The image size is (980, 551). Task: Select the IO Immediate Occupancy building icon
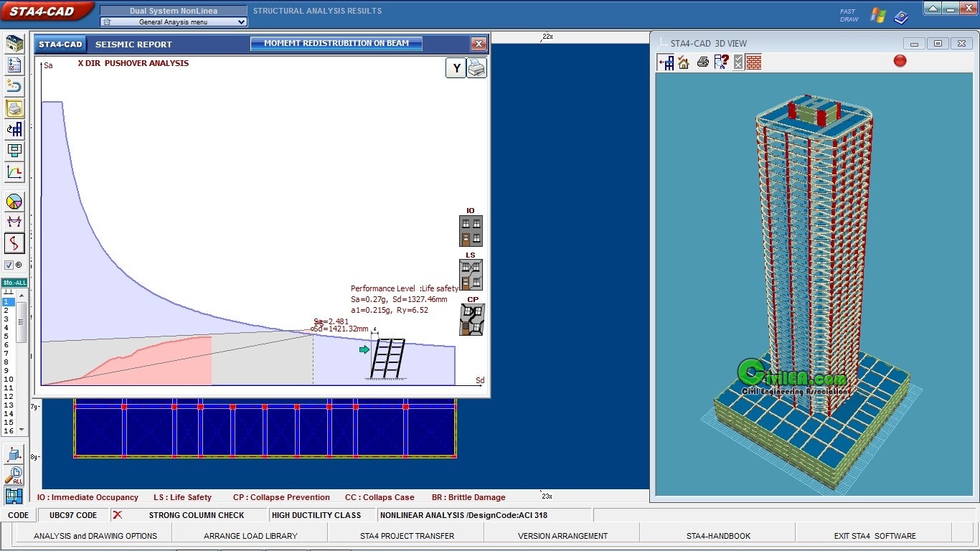click(x=471, y=231)
